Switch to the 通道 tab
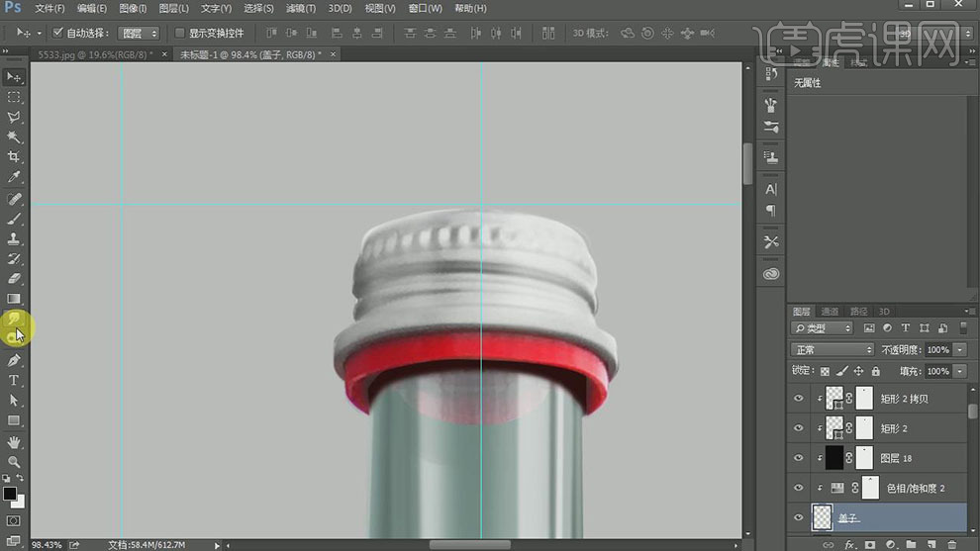This screenshot has height=551, width=980. [830, 311]
